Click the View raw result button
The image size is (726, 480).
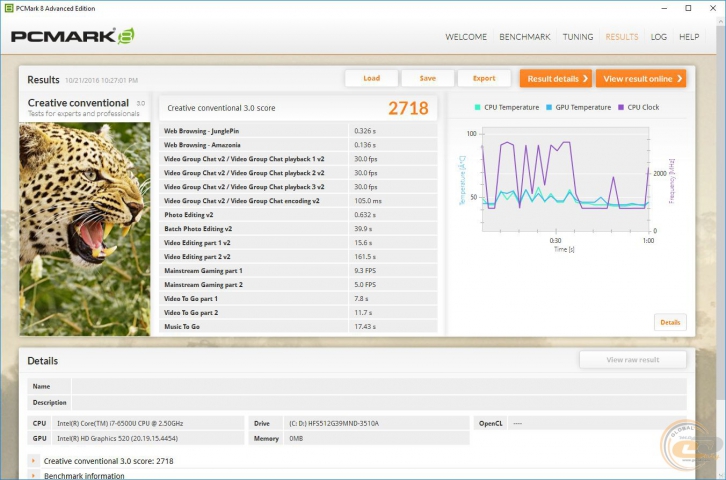tap(632, 360)
